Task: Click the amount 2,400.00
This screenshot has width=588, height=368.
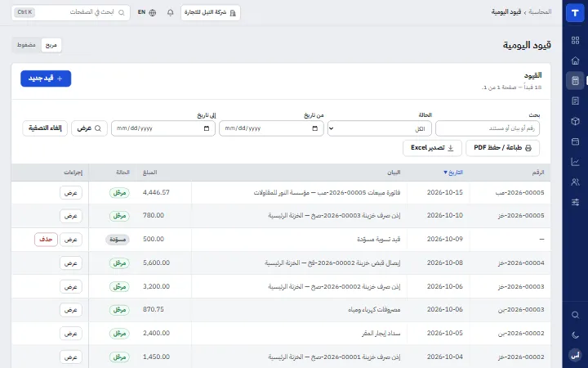Action: tap(156, 333)
